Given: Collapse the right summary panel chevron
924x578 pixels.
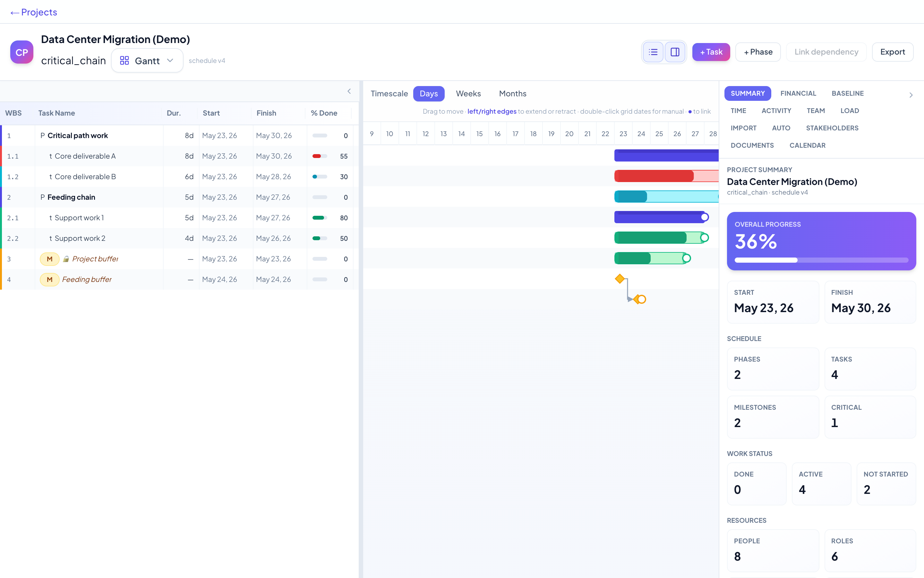Looking at the screenshot, I should 911,95.
